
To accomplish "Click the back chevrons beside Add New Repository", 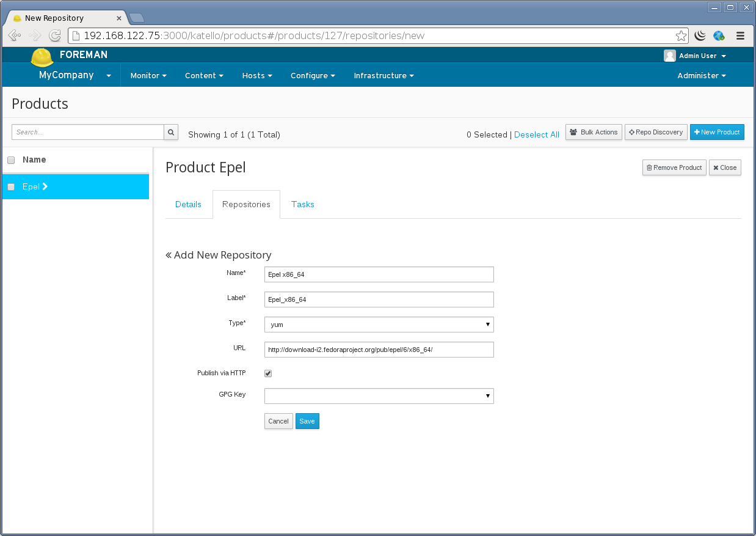I will click(169, 255).
